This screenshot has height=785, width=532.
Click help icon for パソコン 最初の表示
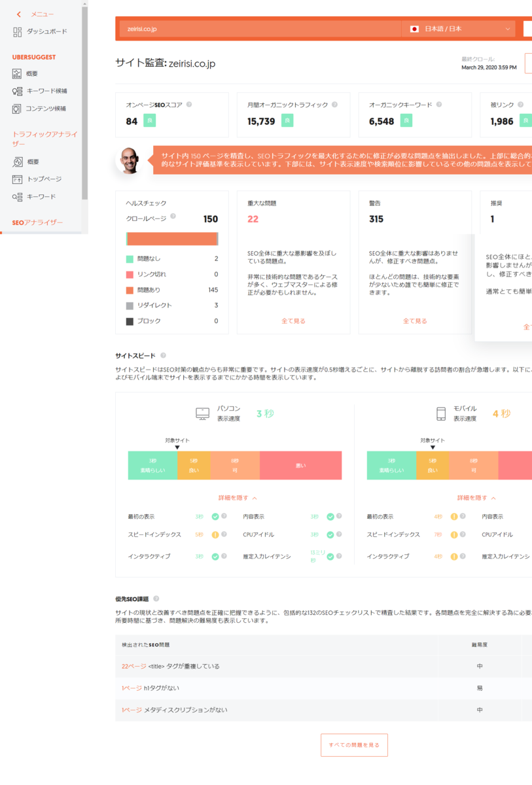224,517
